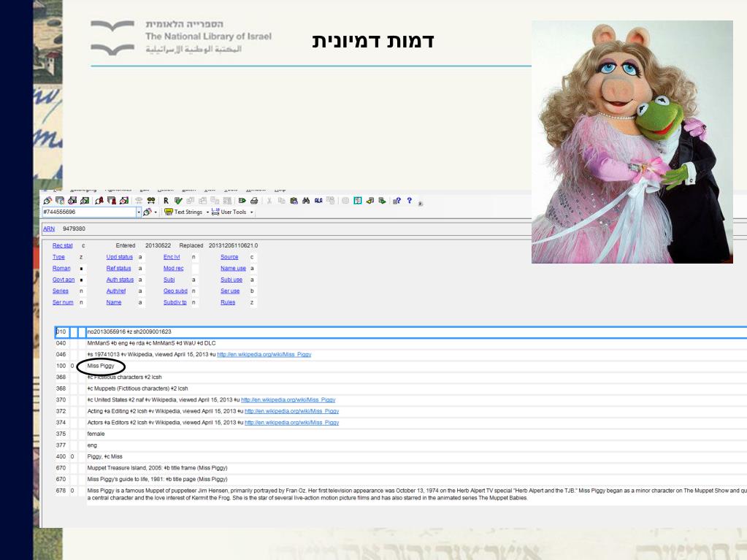747x560 pixels.
Task: Open toolbar options overflow arrow
Action: coord(420,203)
